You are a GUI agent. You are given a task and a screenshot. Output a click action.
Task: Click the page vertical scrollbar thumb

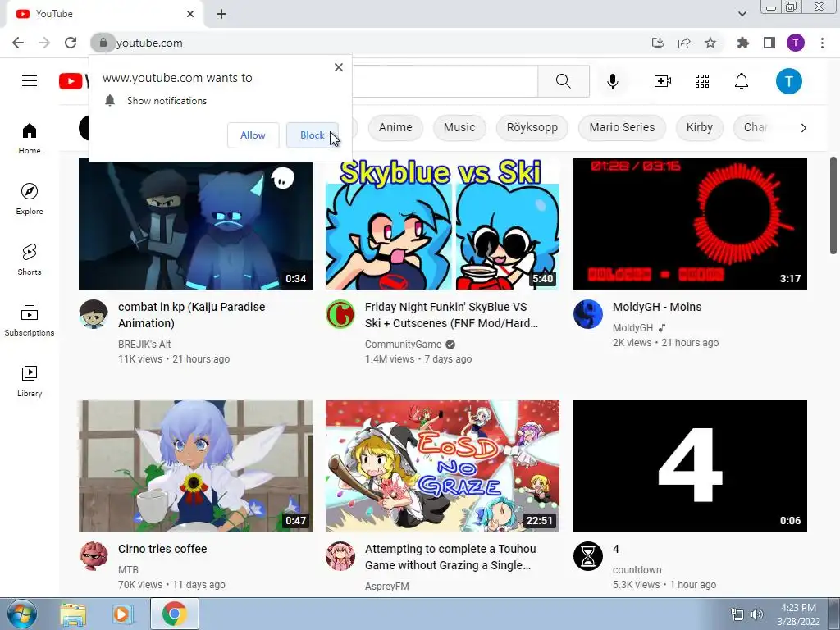pyautogui.click(x=834, y=205)
